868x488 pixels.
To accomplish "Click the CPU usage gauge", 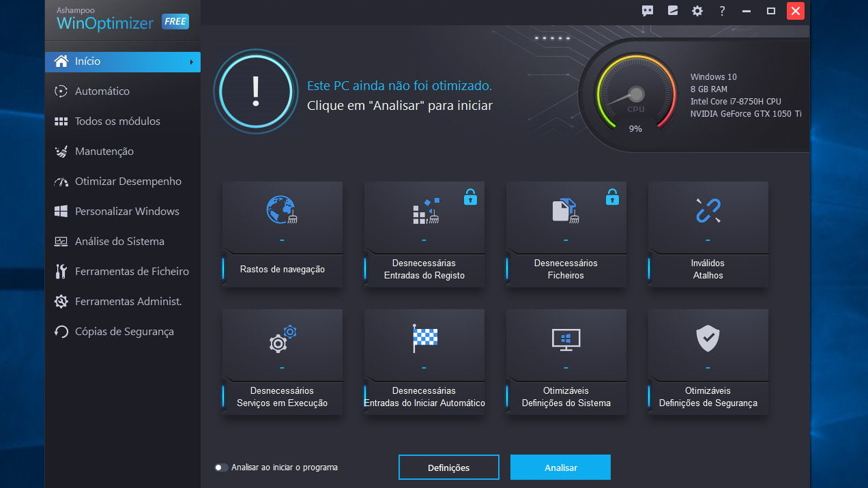I will tap(635, 94).
